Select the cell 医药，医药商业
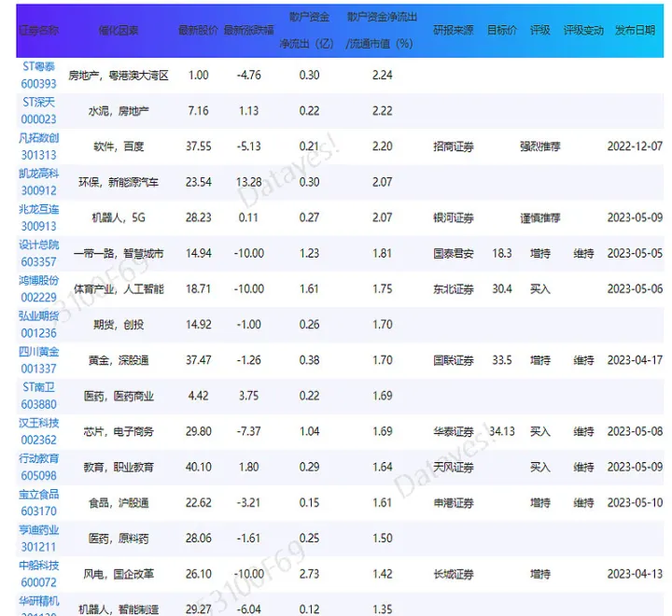This screenshot has height=616, width=672. click(119, 396)
